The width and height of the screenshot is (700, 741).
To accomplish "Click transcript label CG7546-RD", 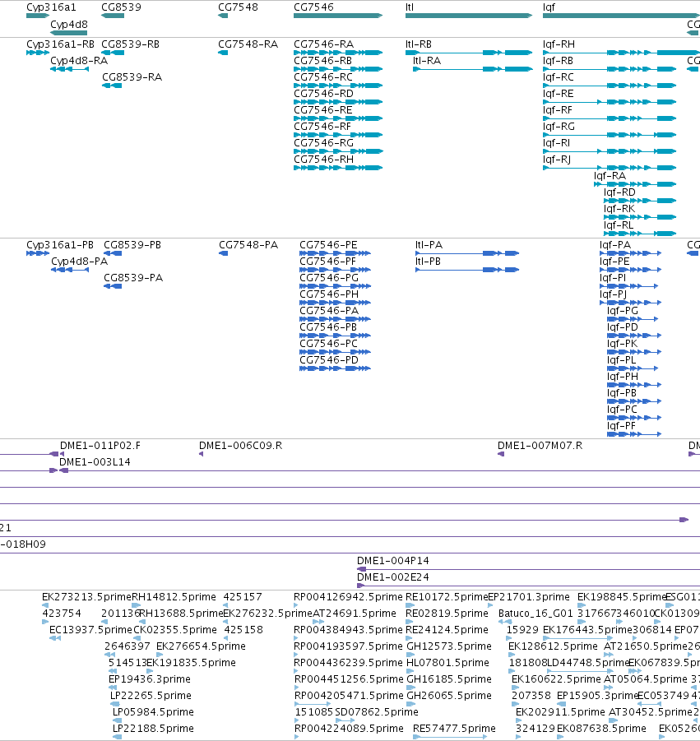I will 324,94.
